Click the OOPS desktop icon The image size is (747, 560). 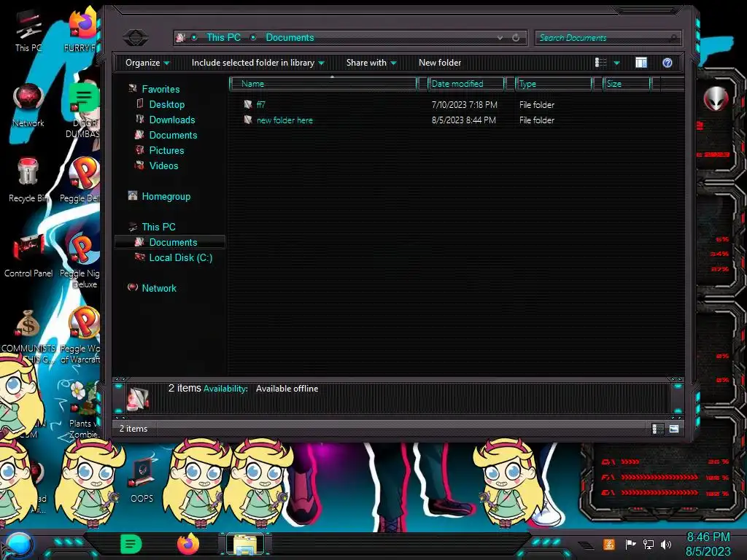tap(142, 481)
